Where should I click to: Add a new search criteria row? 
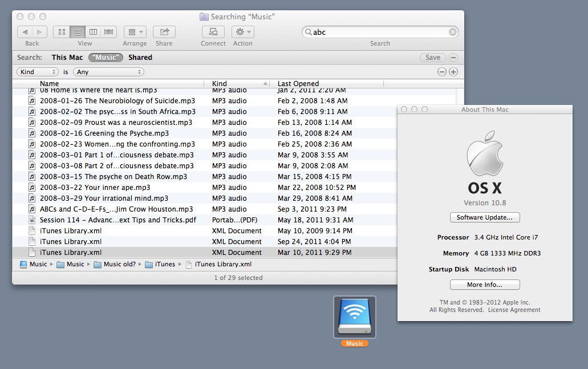tap(453, 72)
